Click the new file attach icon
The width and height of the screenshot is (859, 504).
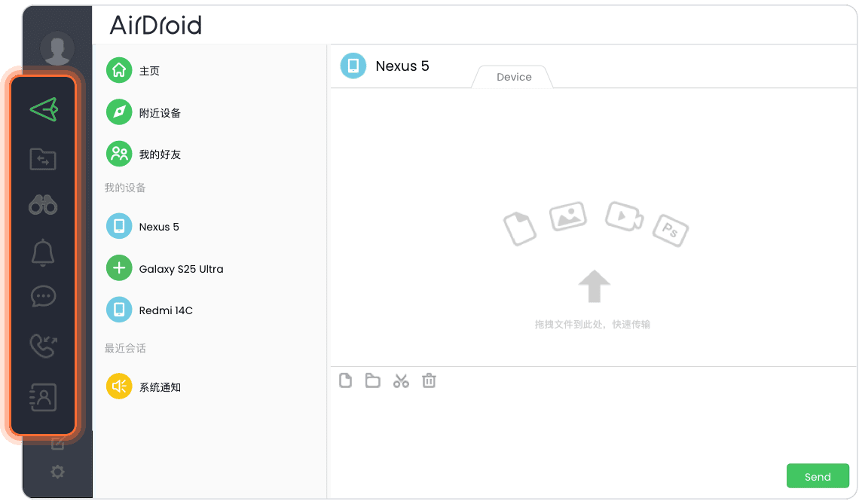pos(345,380)
